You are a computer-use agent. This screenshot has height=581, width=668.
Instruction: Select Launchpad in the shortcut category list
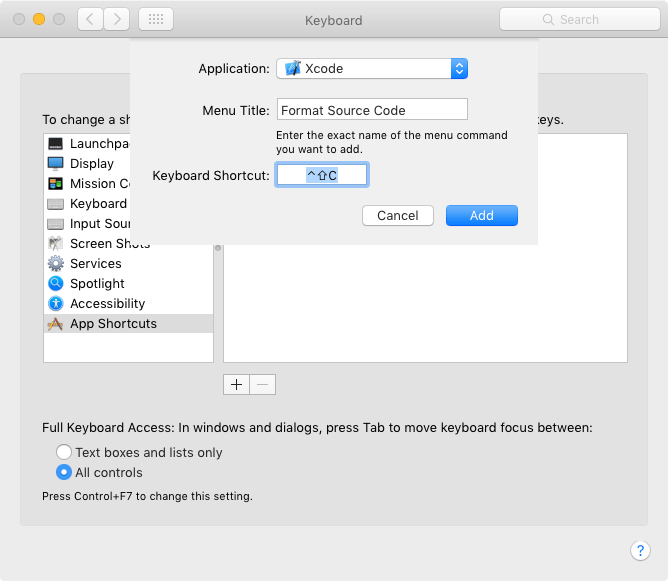click(89, 144)
